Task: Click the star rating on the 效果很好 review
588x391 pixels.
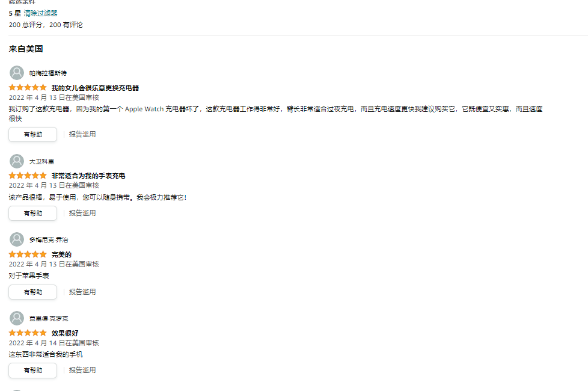Action: tap(28, 333)
